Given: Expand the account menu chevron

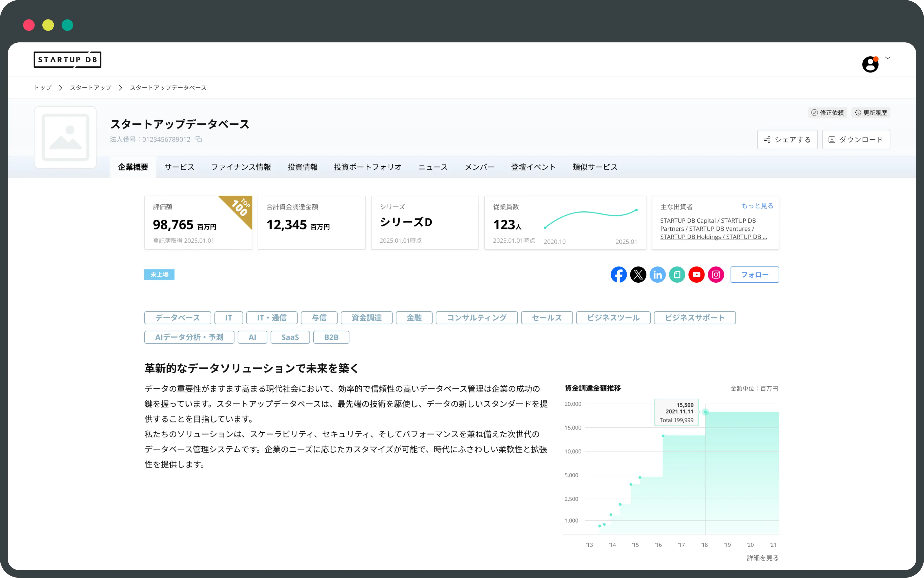Looking at the screenshot, I should click(888, 58).
